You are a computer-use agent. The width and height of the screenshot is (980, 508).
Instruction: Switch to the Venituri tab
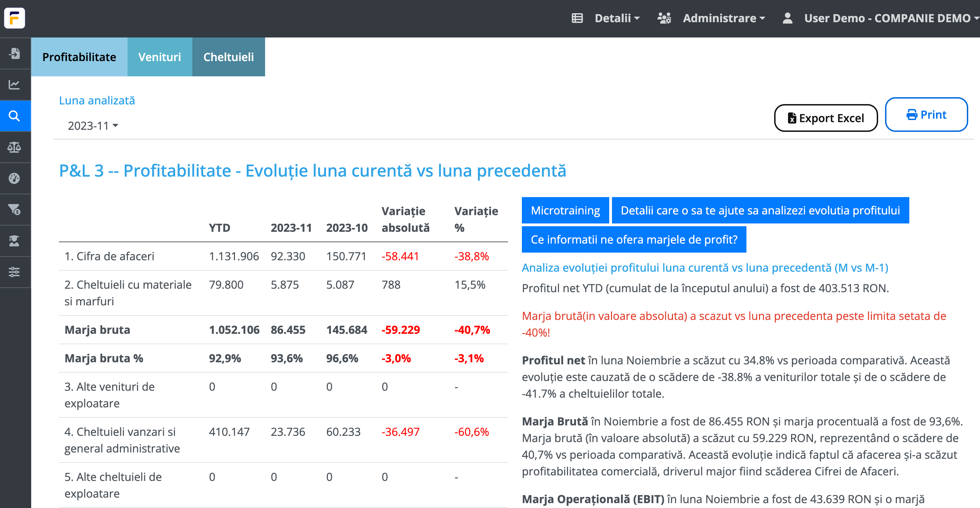pos(159,57)
